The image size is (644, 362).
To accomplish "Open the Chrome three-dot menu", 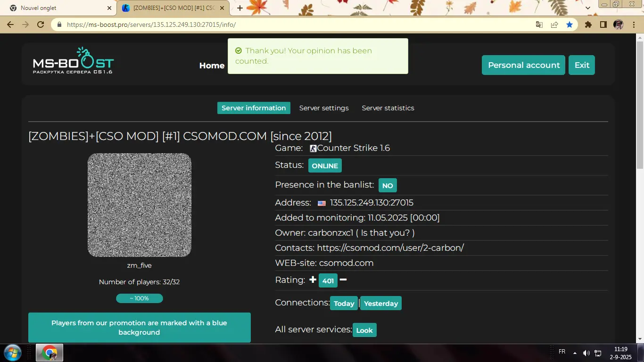I will pyautogui.click(x=633, y=25).
